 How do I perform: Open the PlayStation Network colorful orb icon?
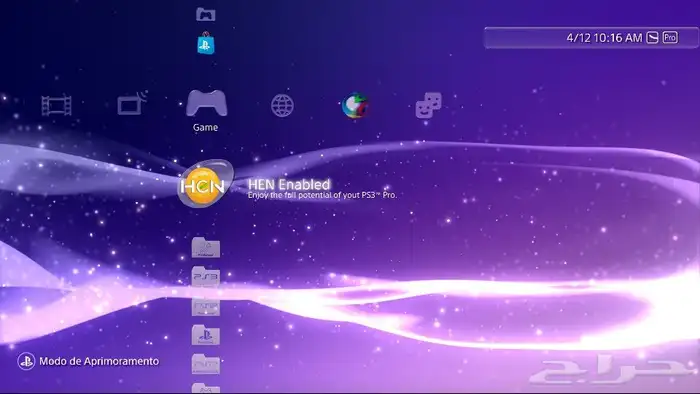tap(355, 105)
